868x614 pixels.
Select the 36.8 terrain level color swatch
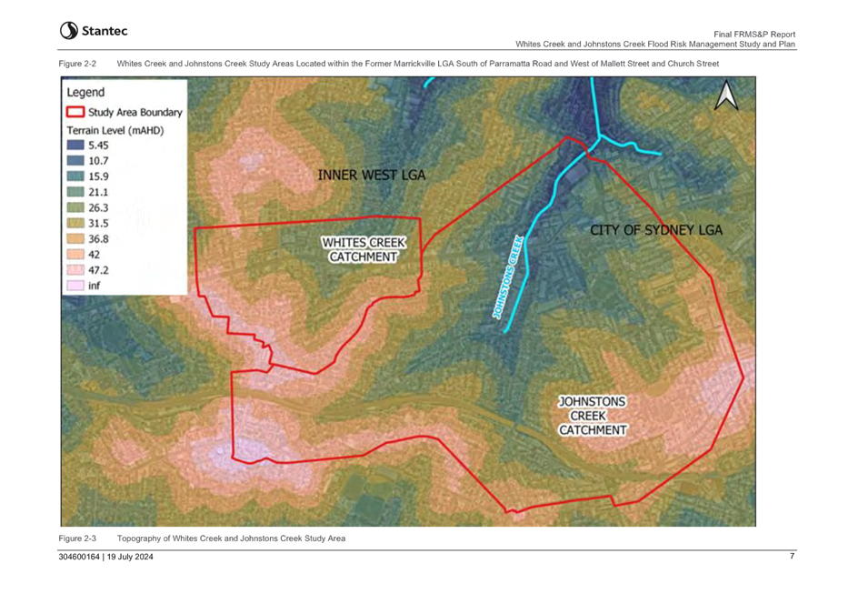point(75,239)
